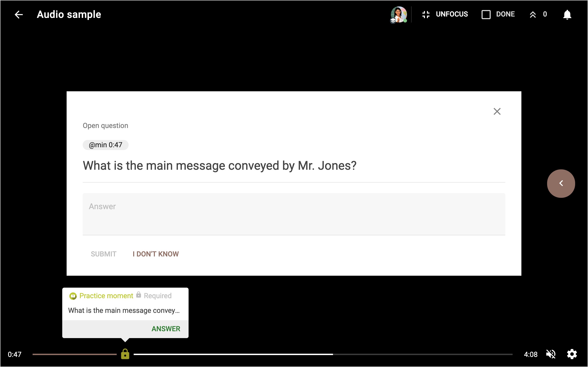Check the Done checkbox
This screenshot has width=588, height=367.
486,14
